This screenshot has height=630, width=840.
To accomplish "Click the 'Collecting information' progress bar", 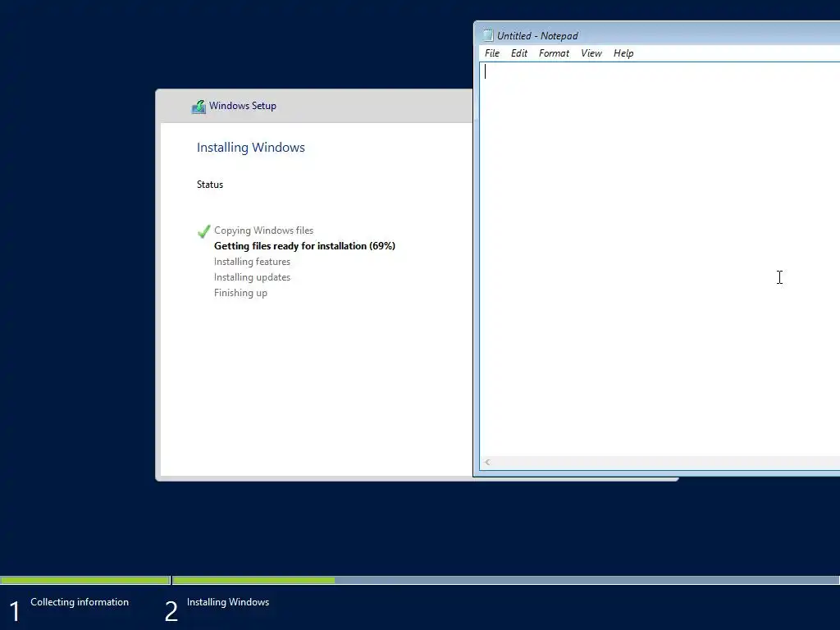I will pos(85,580).
